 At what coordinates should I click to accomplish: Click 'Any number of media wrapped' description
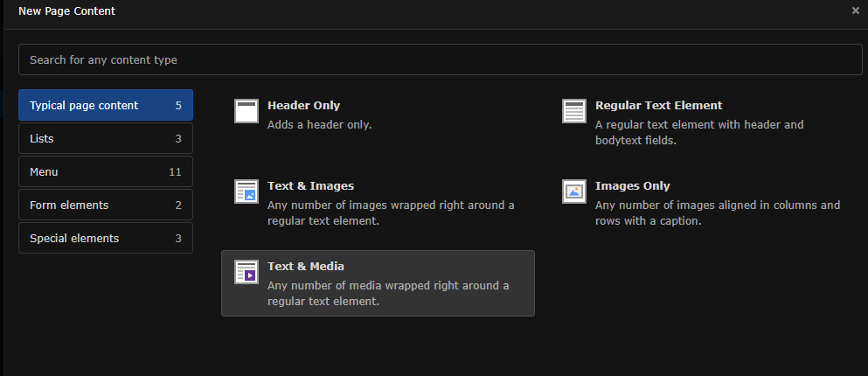click(388, 294)
